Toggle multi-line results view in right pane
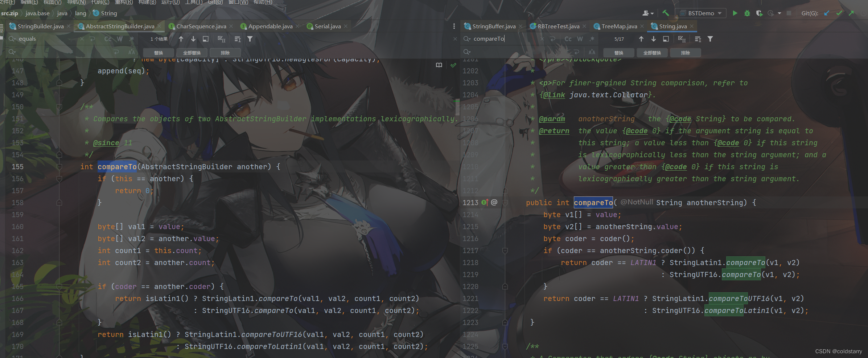868x358 pixels. click(x=698, y=39)
